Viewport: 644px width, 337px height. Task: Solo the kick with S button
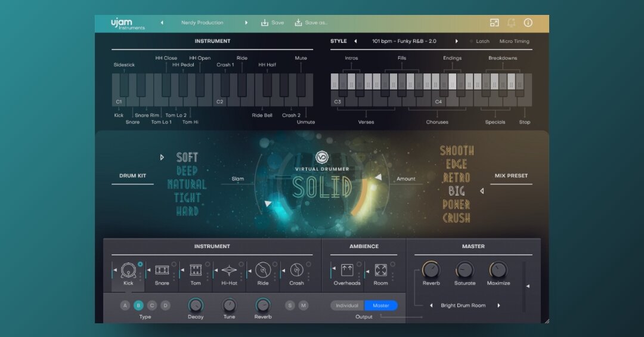pos(290,305)
